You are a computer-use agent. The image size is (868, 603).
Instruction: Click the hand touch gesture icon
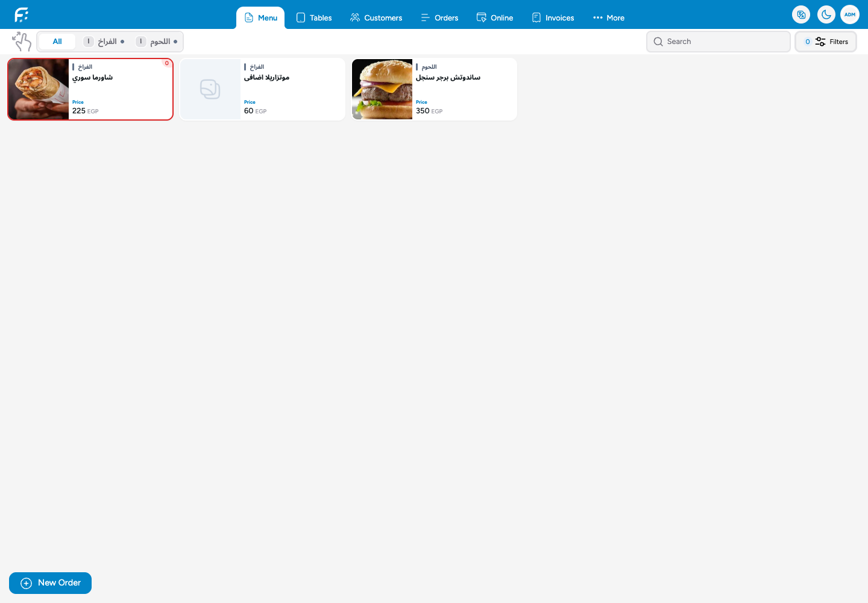point(22,42)
